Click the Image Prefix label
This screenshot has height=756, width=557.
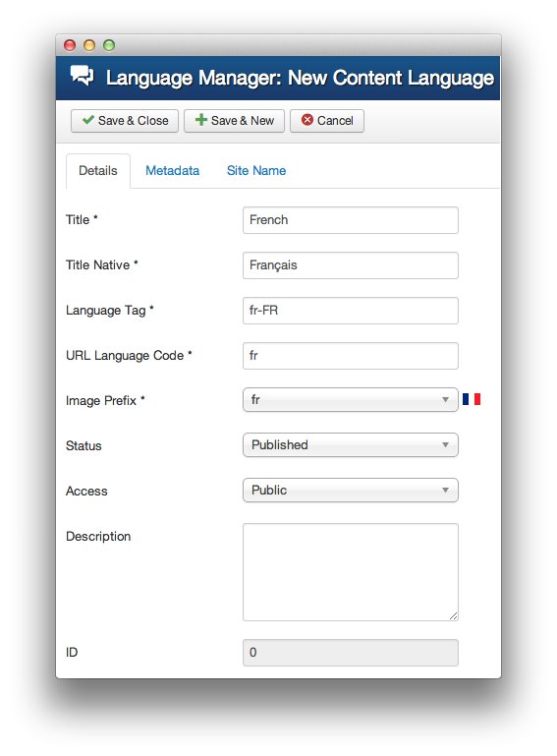click(x=105, y=401)
